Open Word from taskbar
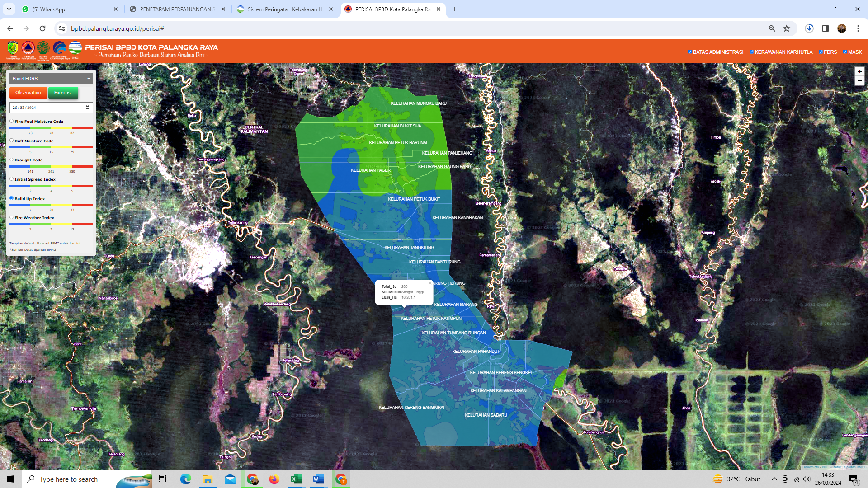This screenshot has width=868, height=488. click(319, 479)
